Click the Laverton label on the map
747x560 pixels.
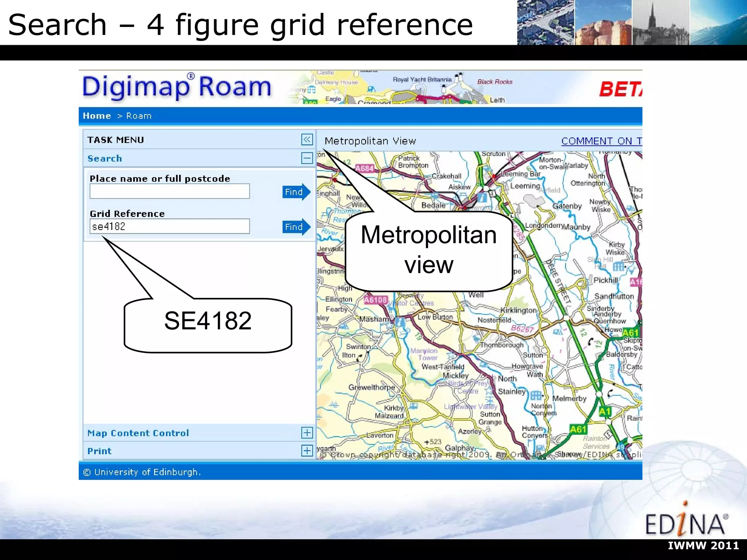click(x=380, y=435)
